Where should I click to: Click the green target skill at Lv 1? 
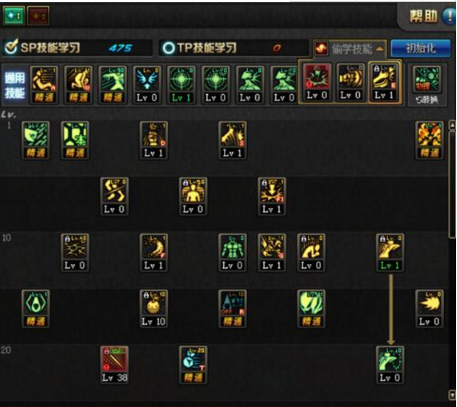pyautogui.click(x=181, y=85)
